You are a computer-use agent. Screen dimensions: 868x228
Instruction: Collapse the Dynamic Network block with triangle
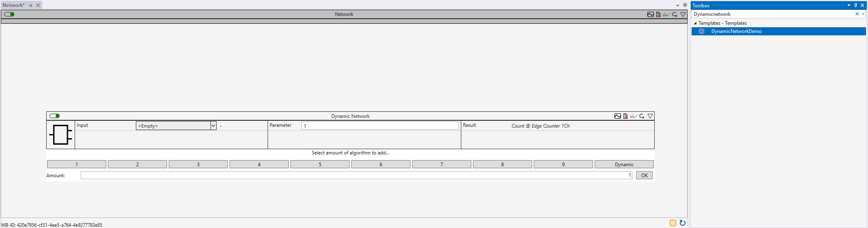[650, 116]
